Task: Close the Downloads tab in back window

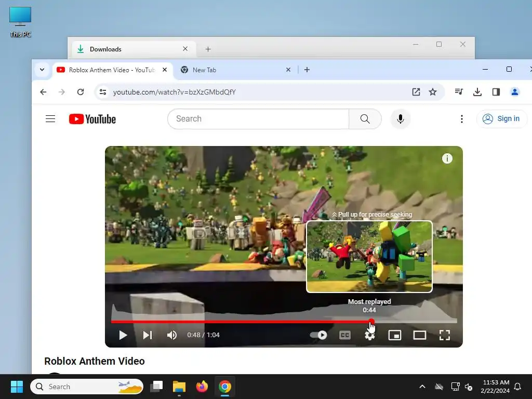Action: pyautogui.click(x=185, y=49)
